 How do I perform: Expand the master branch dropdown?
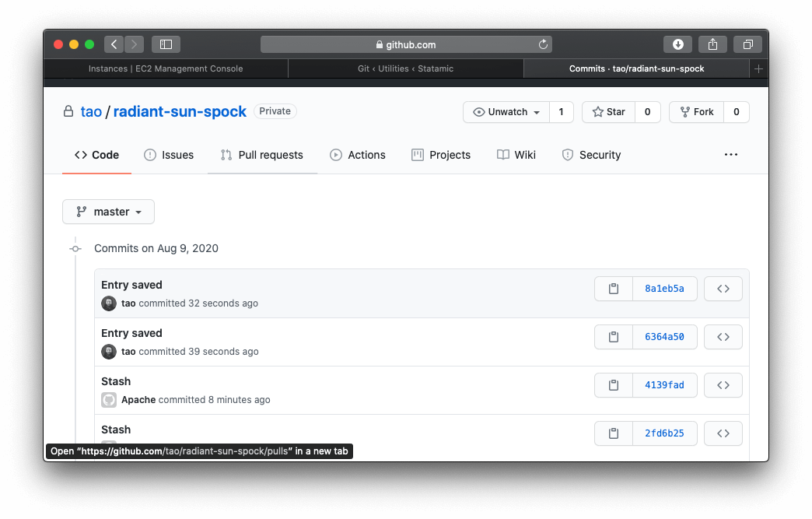point(108,212)
